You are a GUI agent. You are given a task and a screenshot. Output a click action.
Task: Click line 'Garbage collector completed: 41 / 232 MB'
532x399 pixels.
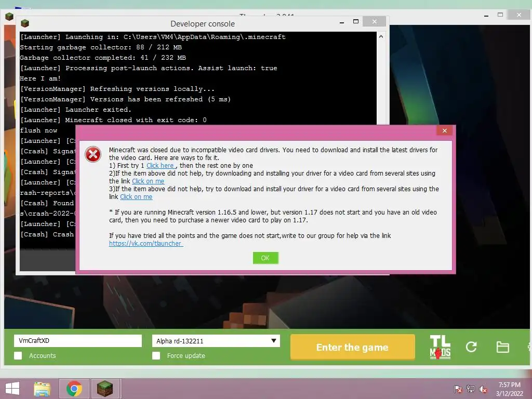[x=103, y=58]
